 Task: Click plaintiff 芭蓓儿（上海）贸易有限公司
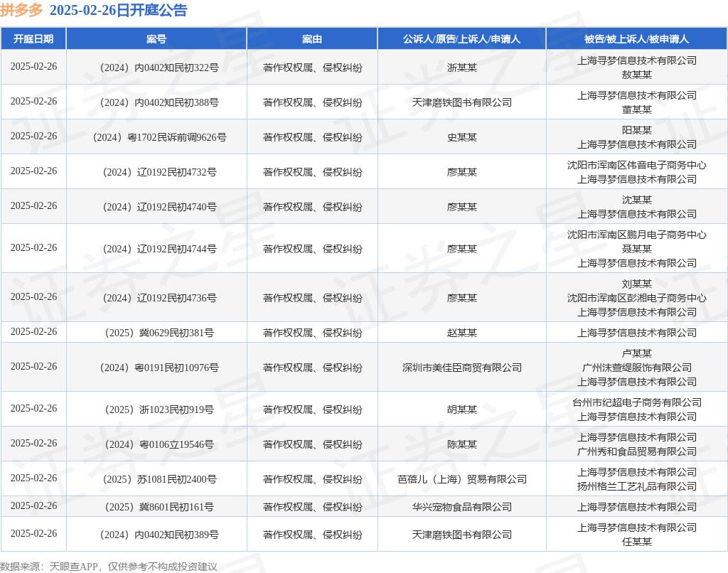[462, 478]
